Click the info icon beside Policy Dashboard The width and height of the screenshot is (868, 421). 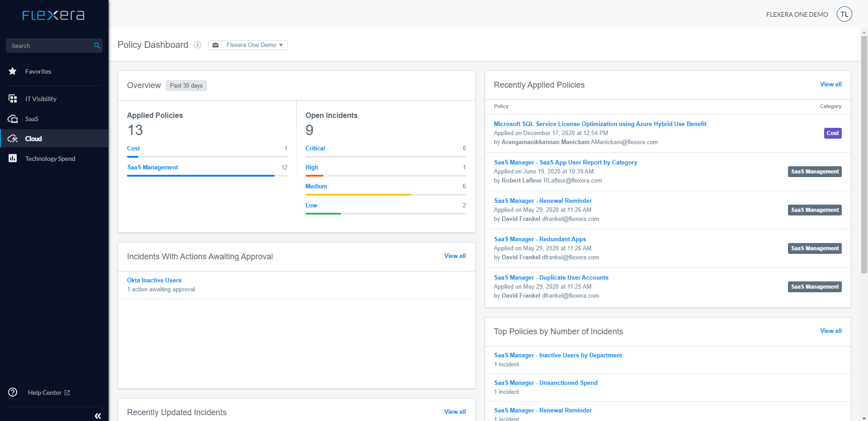[x=198, y=45]
